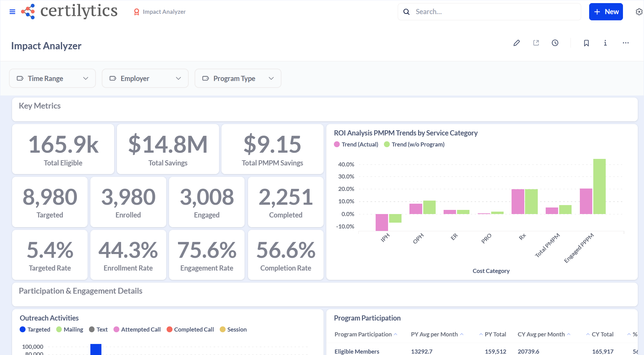Sort by PY Avg per Month column
Viewport: 644px width, 355px height.
[434, 334]
